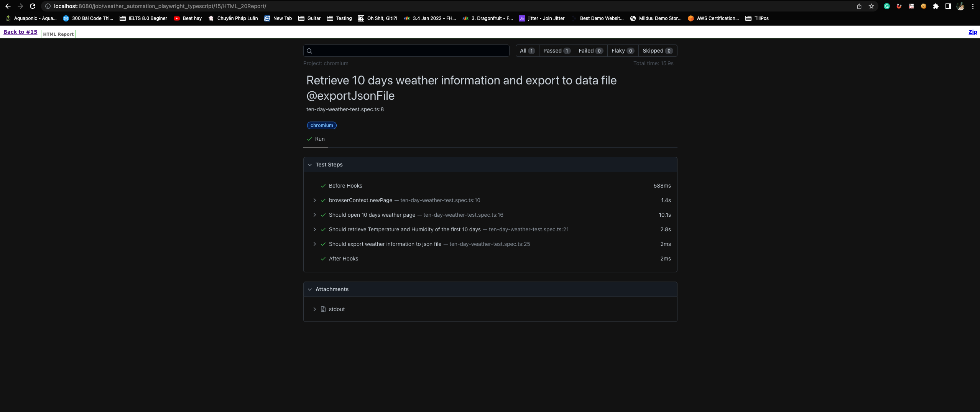Collapse the Test Steps section
This screenshot has height=412, width=980.
click(x=310, y=165)
